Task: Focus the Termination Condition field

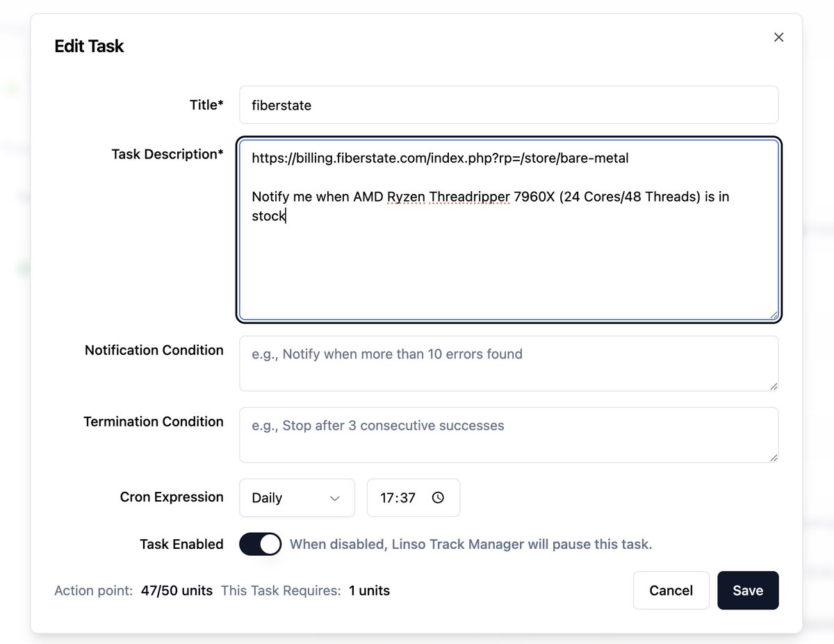Action: pyautogui.click(x=509, y=435)
